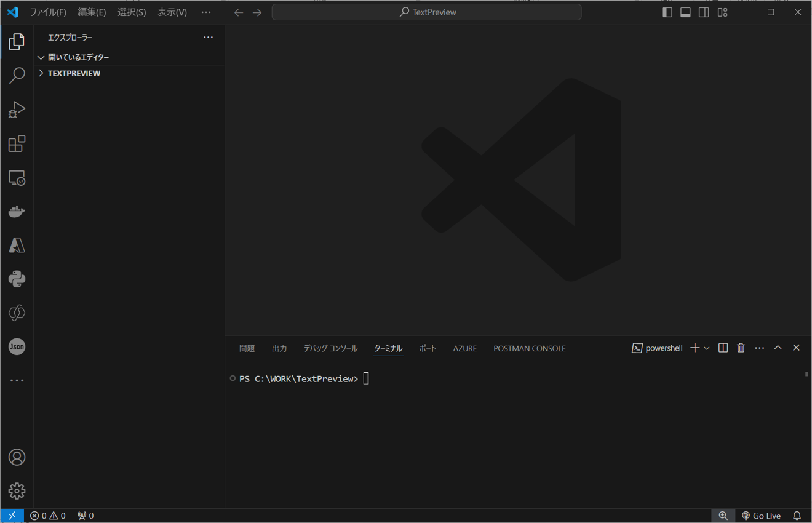The image size is (812, 523).
Task: Toggle primary side bar visibility
Action: pyautogui.click(x=667, y=12)
